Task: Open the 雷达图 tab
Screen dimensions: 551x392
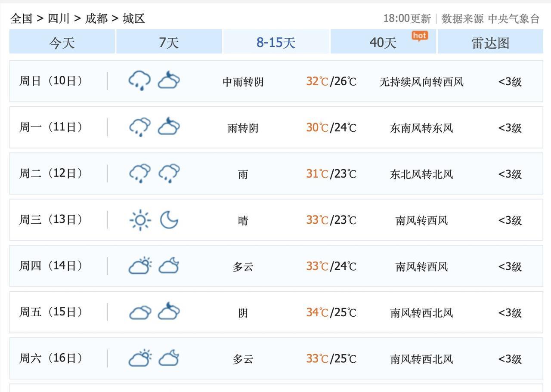Action: point(490,42)
